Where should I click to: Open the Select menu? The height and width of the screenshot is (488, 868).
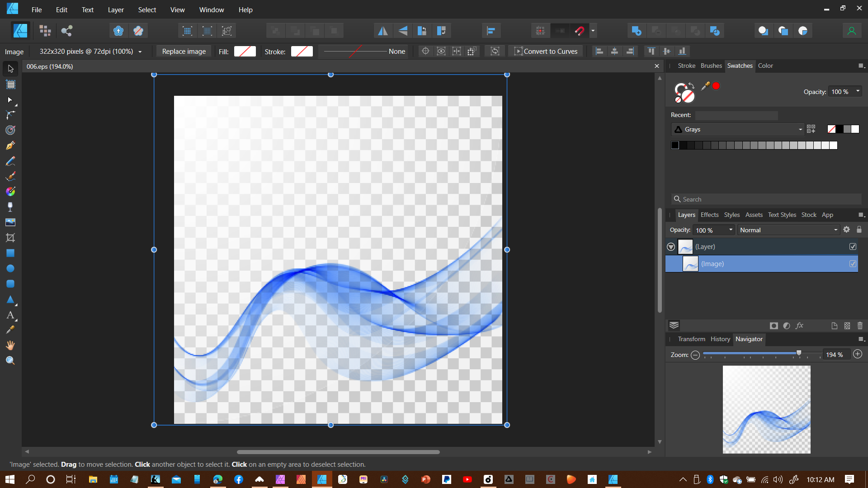[147, 9]
